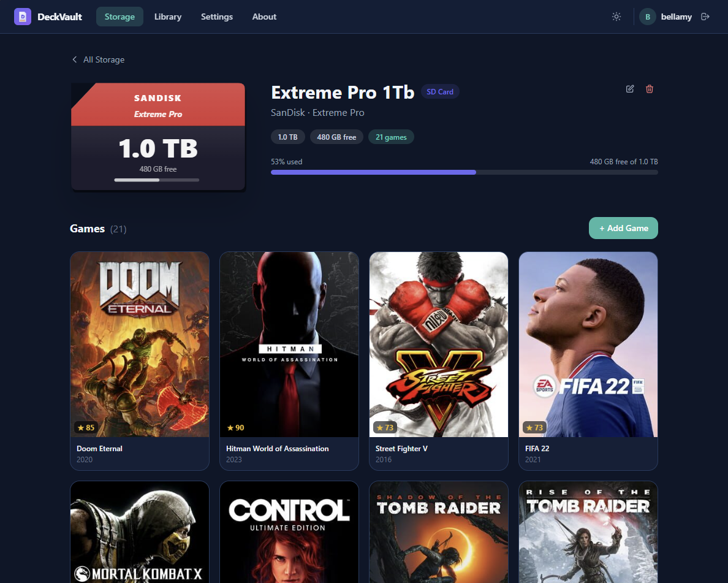Image resolution: width=728 pixels, height=583 pixels.
Task: Click the Hitman World of Assassination title
Action: tap(277, 448)
